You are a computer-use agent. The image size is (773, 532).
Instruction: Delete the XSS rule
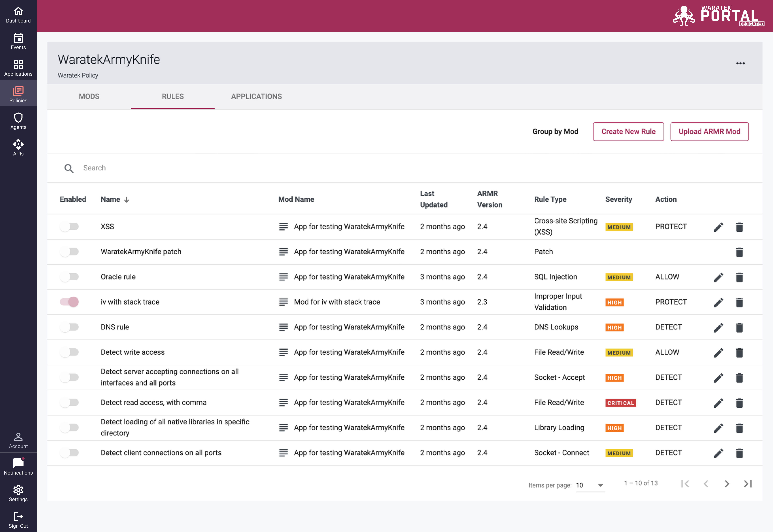tap(739, 227)
